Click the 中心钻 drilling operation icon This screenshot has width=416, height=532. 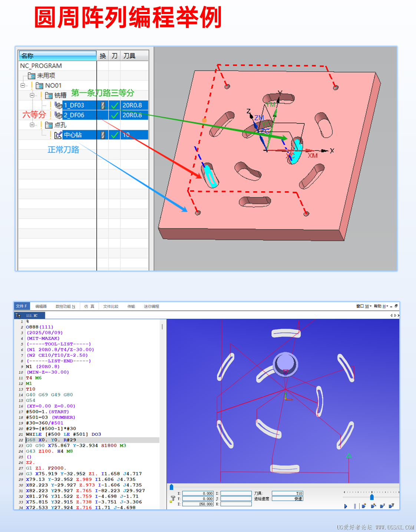pos(58,135)
